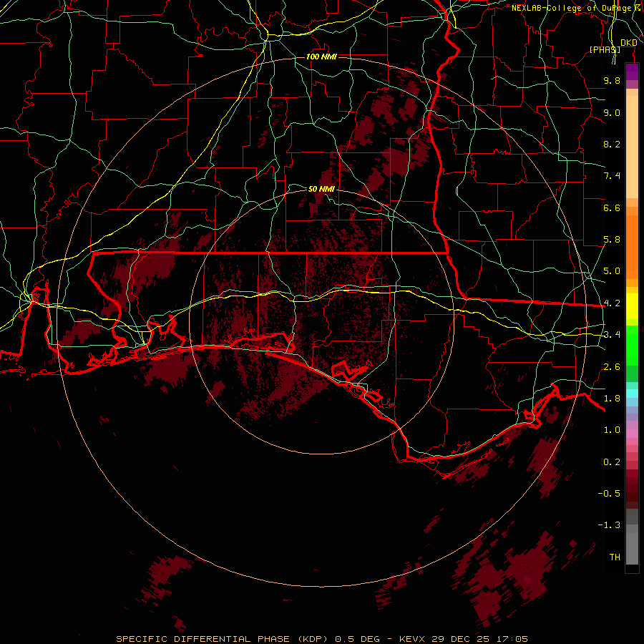This screenshot has width=644, height=644.
Task: Click the 4.2 value on the scale
Action: 612,303
